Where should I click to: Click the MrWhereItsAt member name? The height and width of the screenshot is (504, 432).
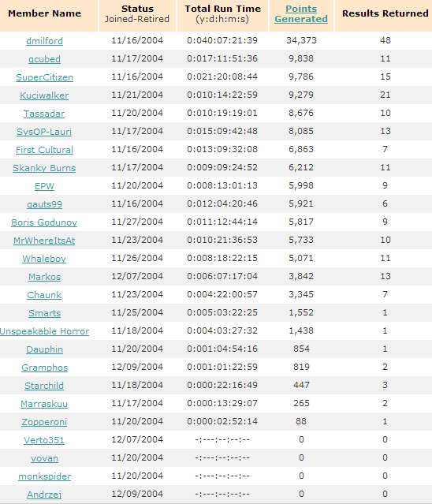[x=44, y=241]
